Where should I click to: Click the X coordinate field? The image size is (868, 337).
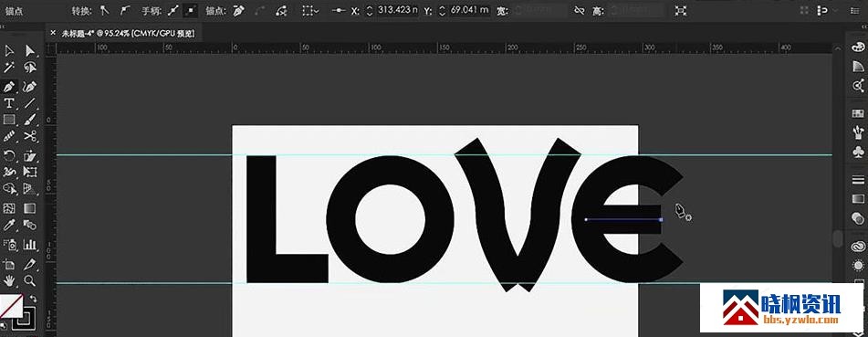[x=397, y=10]
